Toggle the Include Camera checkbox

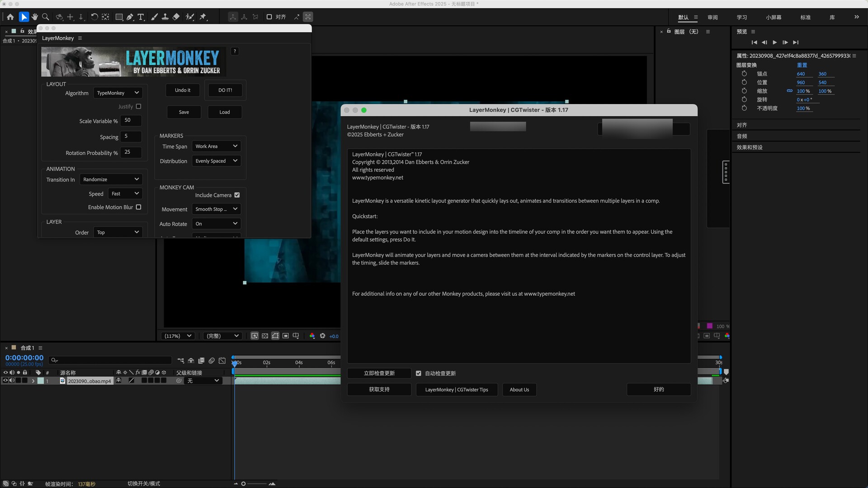tap(237, 195)
